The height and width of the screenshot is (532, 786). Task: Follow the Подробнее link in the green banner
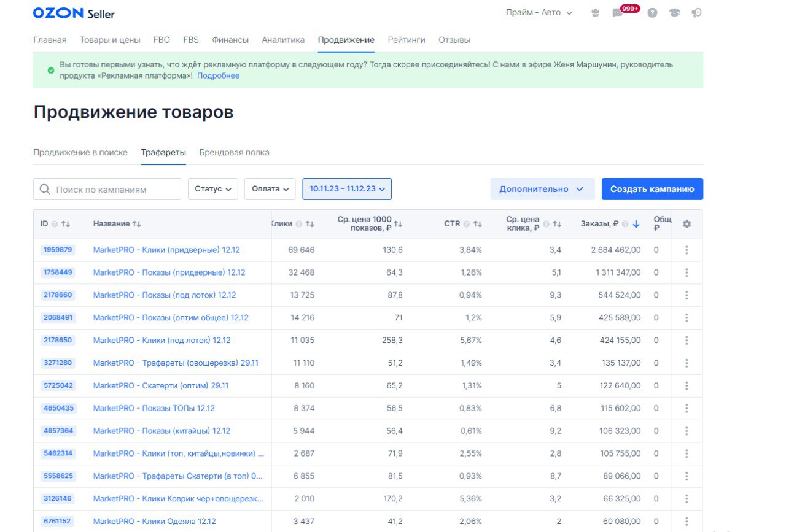pos(219,76)
